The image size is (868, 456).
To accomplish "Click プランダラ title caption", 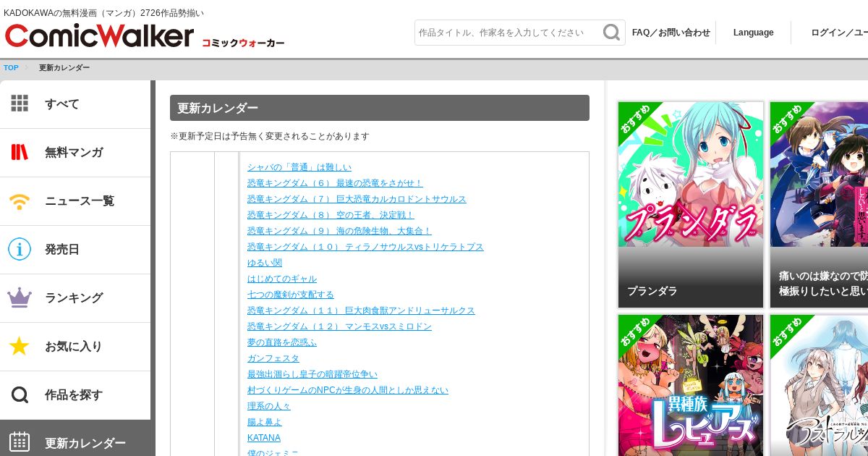I will (x=652, y=291).
